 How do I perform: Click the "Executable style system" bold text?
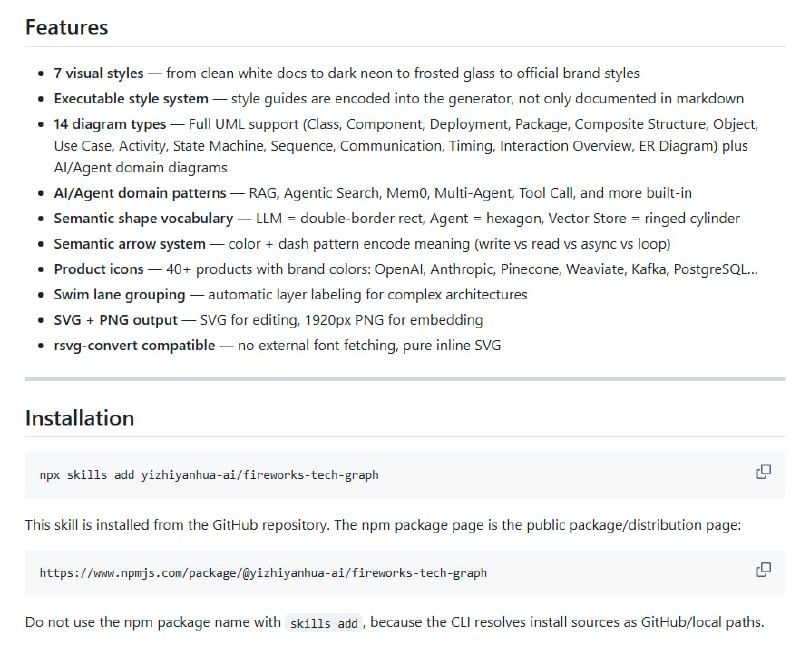click(131, 99)
